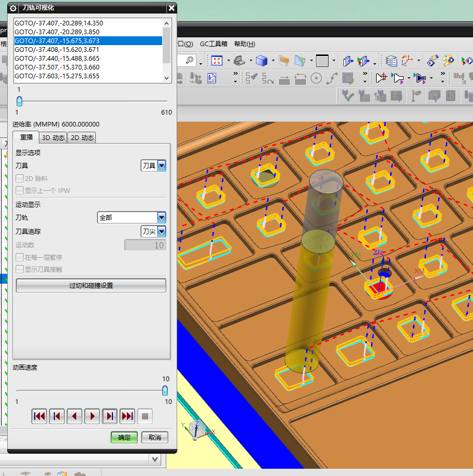Viewport: 473px width, 476px height.
Task: Click the gray background color square icon
Action: pos(322,61)
